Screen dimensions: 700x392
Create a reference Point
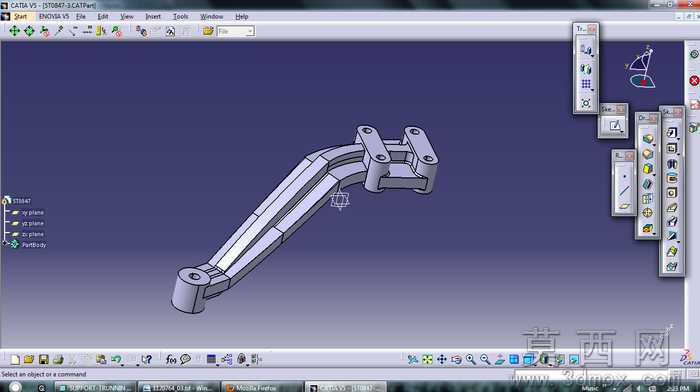(624, 177)
